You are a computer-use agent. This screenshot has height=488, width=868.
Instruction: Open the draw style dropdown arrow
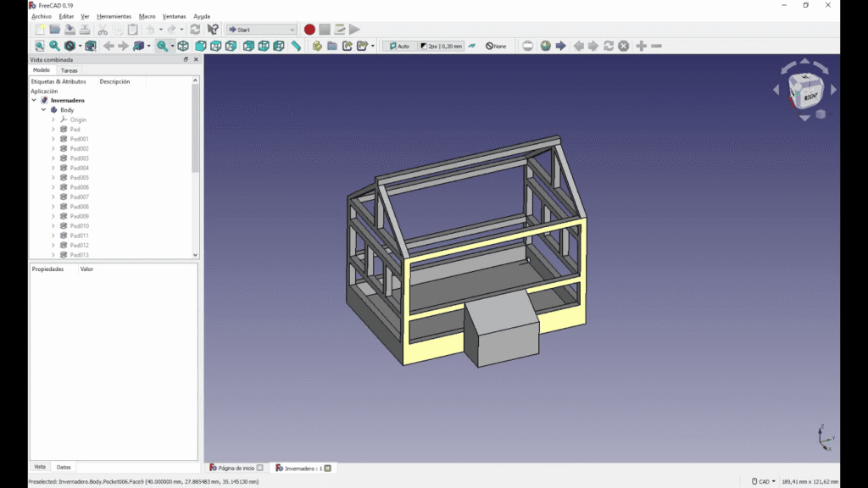[x=81, y=46]
